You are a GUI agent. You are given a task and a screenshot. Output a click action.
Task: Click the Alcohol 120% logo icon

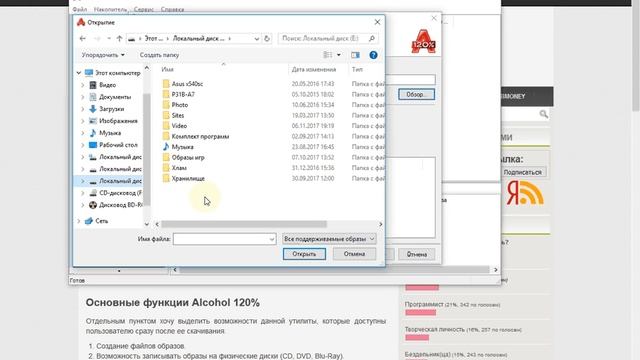tap(423, 41)
